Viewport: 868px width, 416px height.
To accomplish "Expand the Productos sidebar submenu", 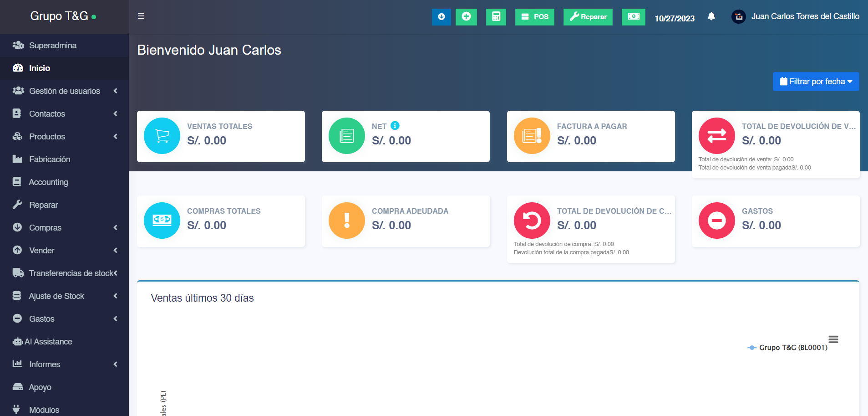I will point(64,137).
